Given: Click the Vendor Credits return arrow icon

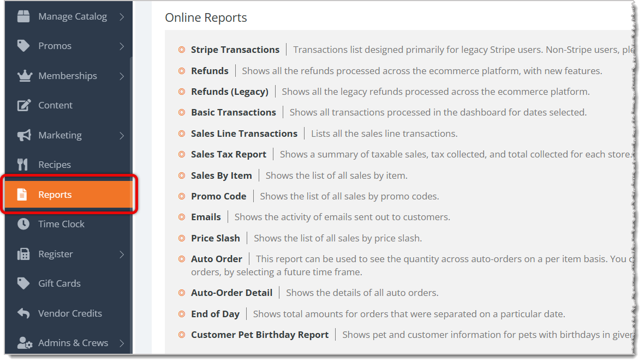Looking at the screenshot, I should click(x=23, y=313).
